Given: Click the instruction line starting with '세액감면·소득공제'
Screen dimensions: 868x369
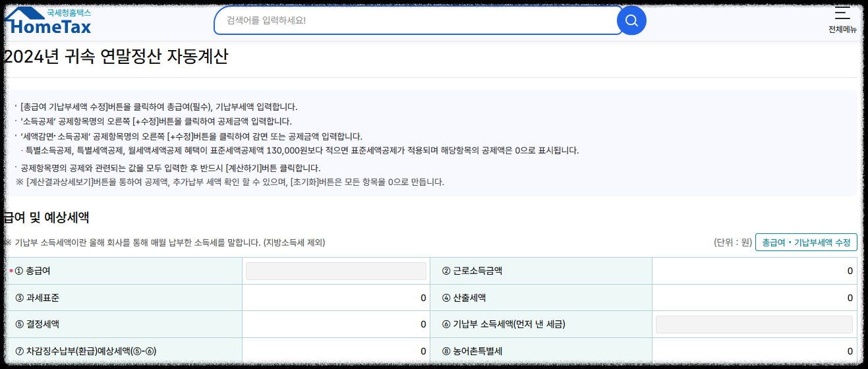Looking at the screenshot, I should 191,136.
